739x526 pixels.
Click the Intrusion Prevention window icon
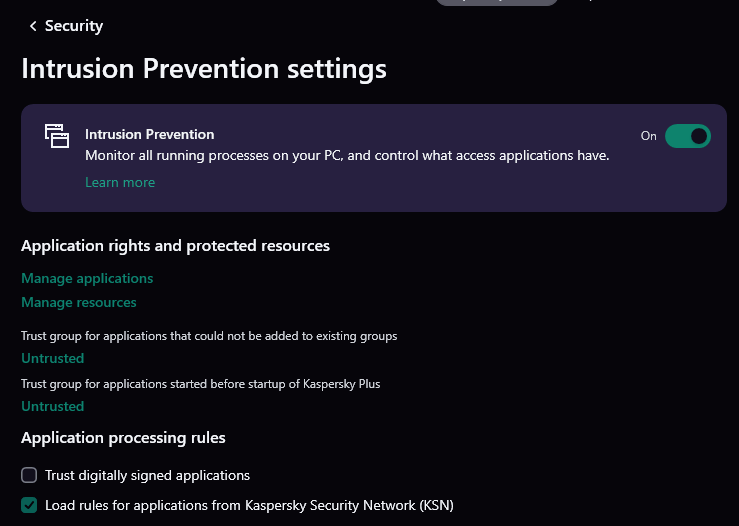(57, 136)
